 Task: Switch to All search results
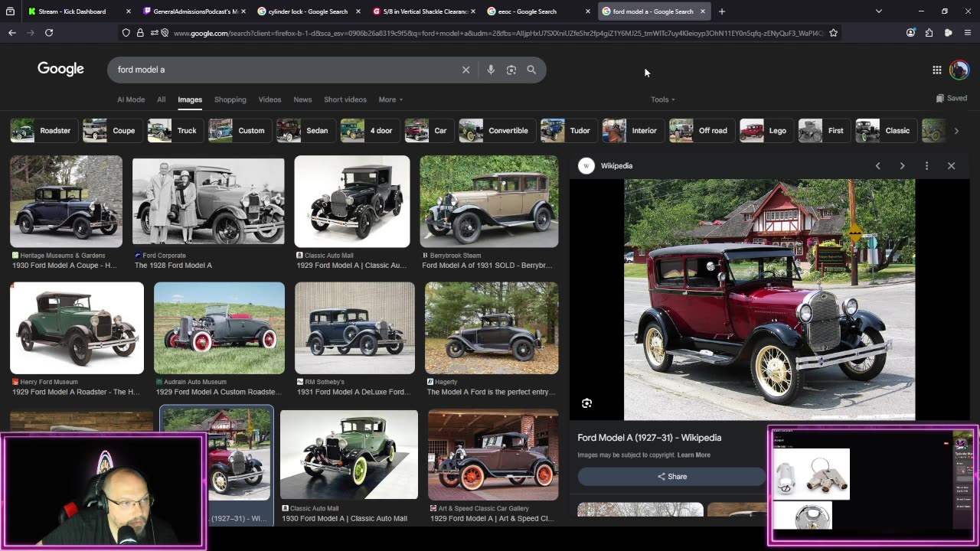162,99
